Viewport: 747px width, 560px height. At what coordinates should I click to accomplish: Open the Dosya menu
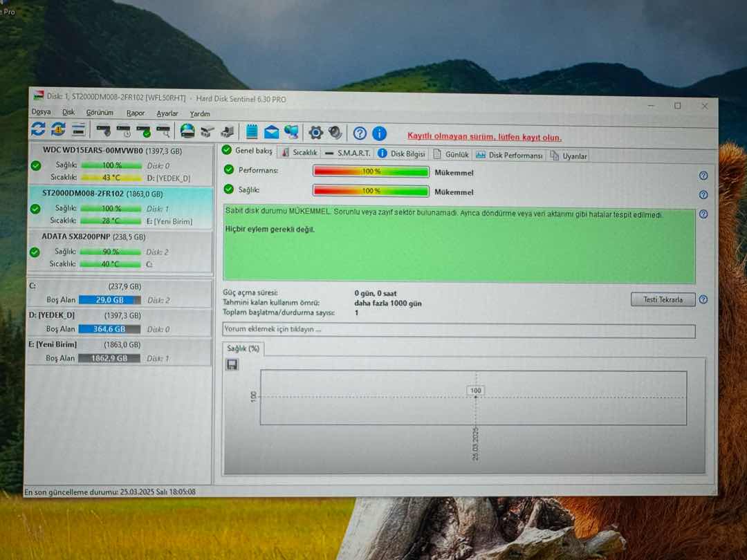click(x=41, y=112)
